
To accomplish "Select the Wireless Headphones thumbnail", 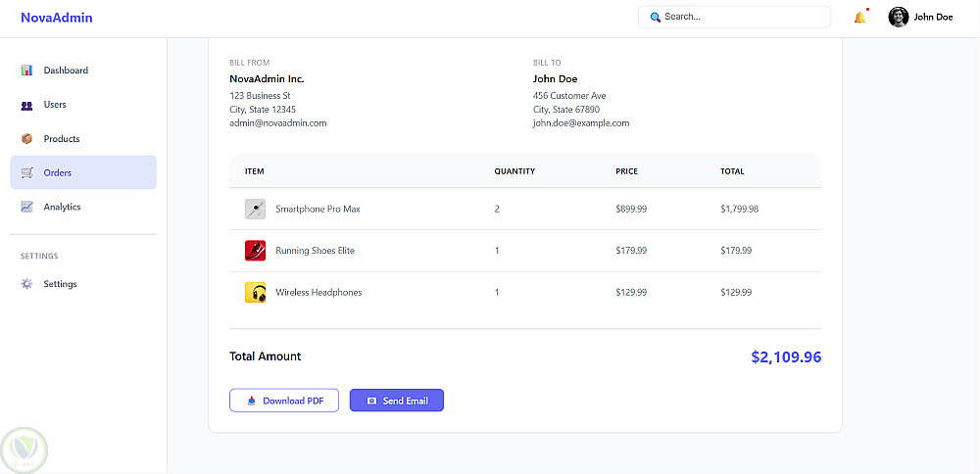I will (255, 293).
